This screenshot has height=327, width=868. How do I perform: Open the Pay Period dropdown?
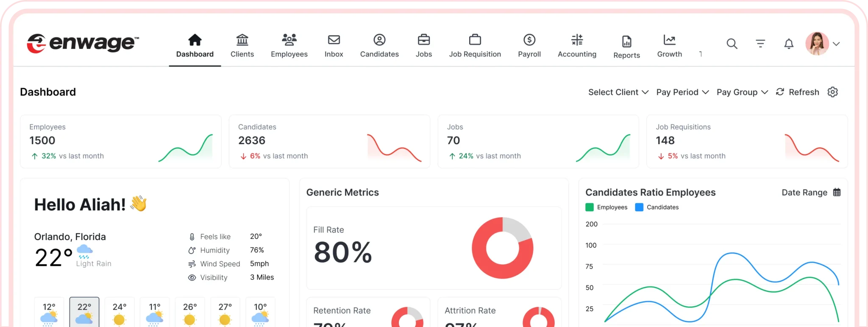(x=682, y=92)
